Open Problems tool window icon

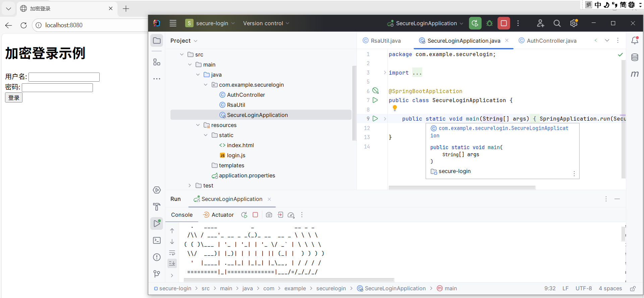pyautogui.click(x=157, y=257)
